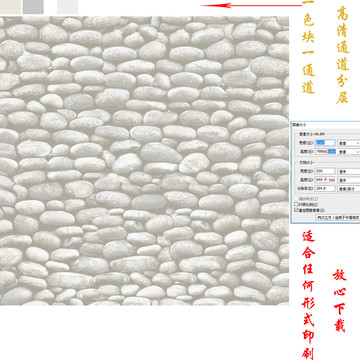Click the document height input field
This screenshot has height=360, width=360.
click(325, 180)
